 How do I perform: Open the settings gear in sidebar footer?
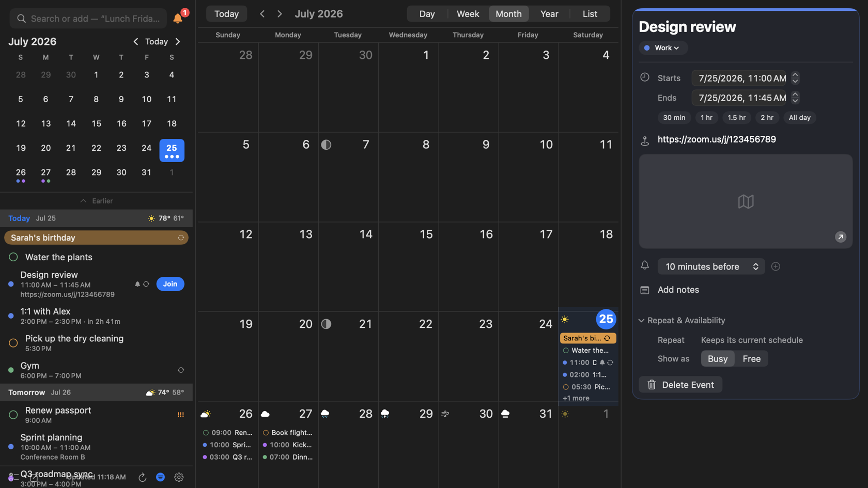(179, 477)
